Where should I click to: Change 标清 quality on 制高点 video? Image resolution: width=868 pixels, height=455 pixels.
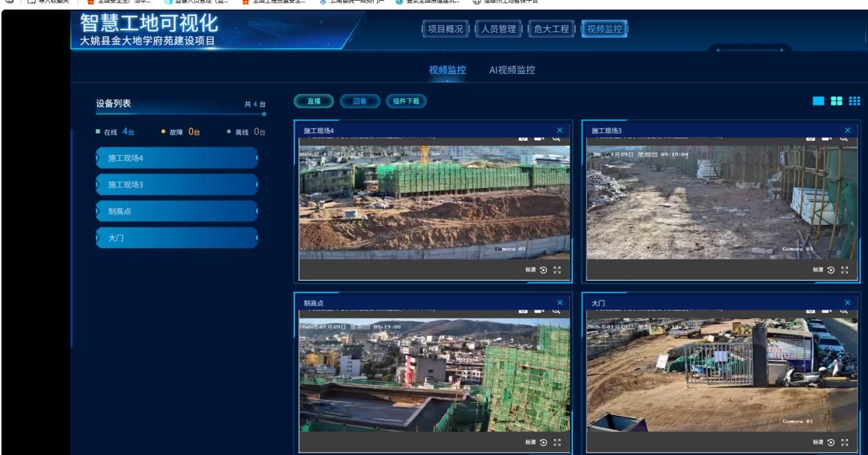pos(530,442)
